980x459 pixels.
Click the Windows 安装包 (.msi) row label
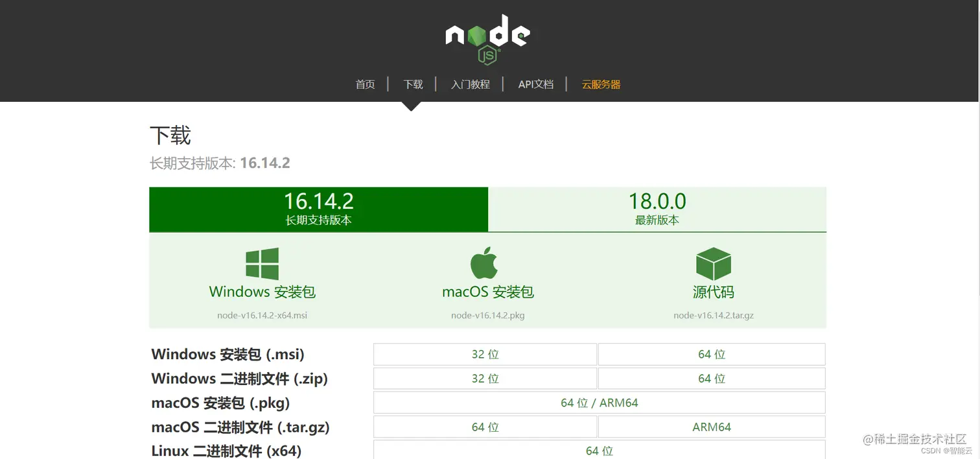(227, 355)
